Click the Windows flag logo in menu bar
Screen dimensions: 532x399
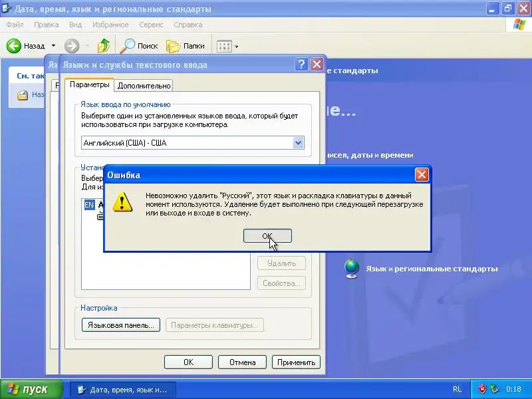pyautogui.click(x=519, y=25)
